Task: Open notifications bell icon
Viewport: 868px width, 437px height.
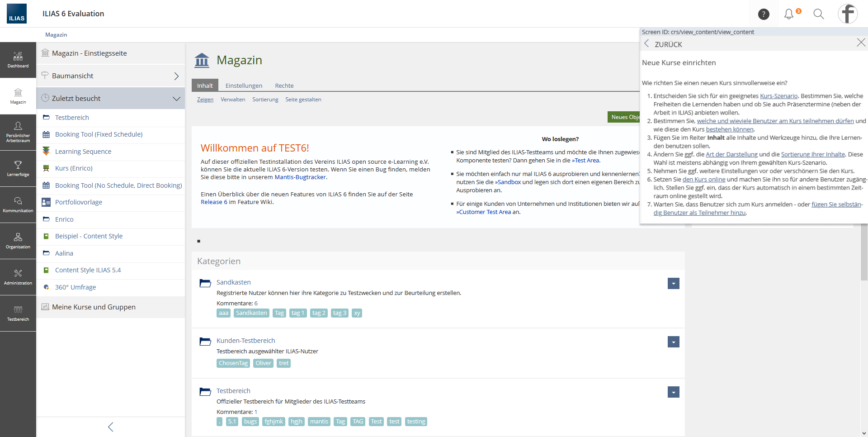Action: [x=789, y=14]
